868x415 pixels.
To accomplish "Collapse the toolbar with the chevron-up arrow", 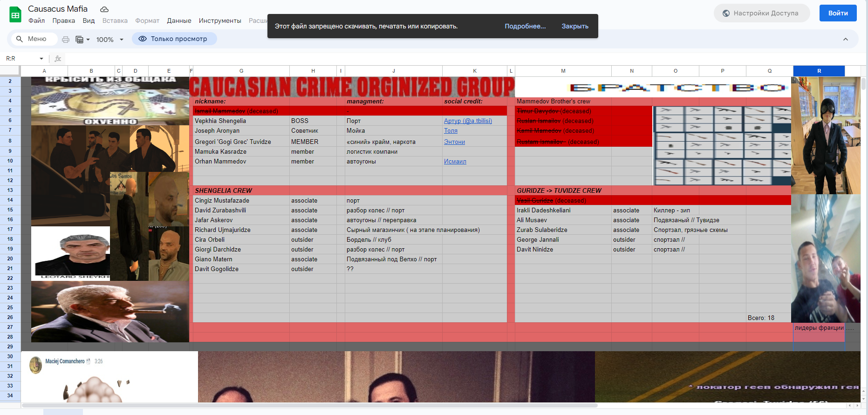I will 845,40.
